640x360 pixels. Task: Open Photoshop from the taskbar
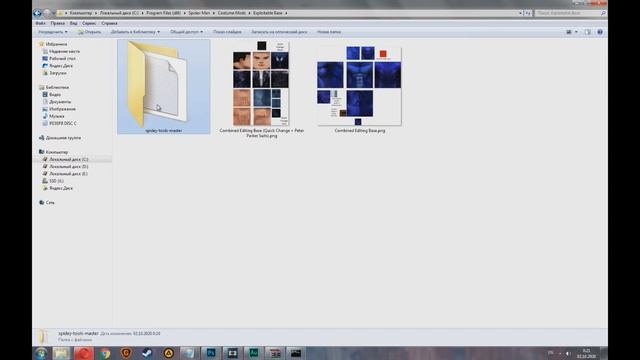pos(211,353)
